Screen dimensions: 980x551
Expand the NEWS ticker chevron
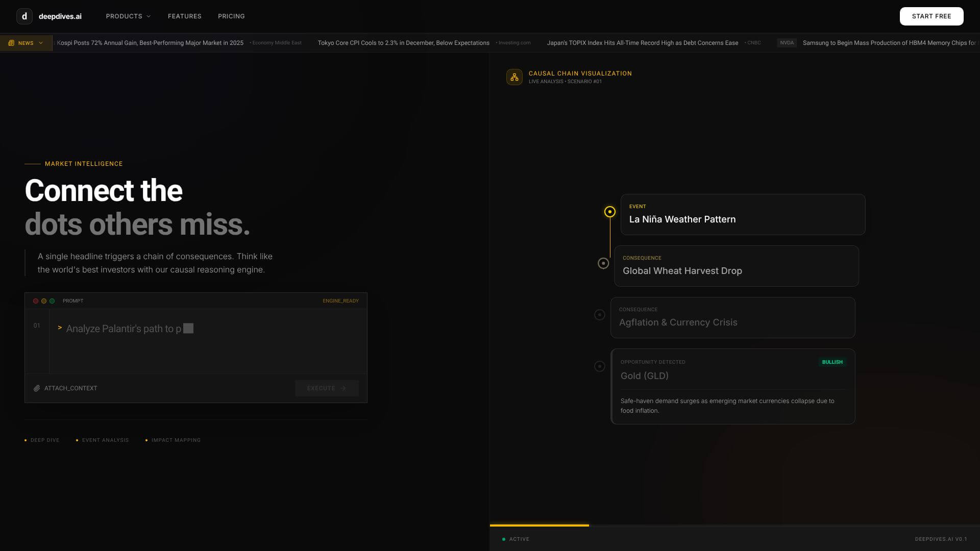coord(41,43)
